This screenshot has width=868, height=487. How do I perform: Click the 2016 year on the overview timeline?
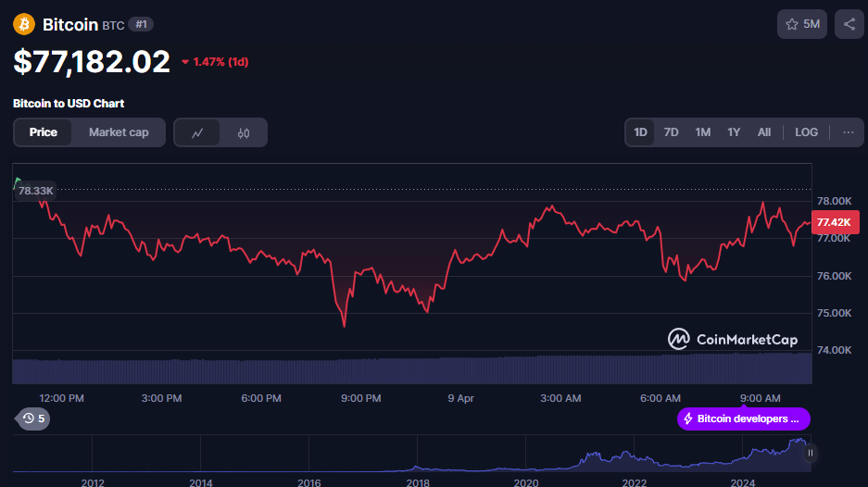tap(308, 482)
